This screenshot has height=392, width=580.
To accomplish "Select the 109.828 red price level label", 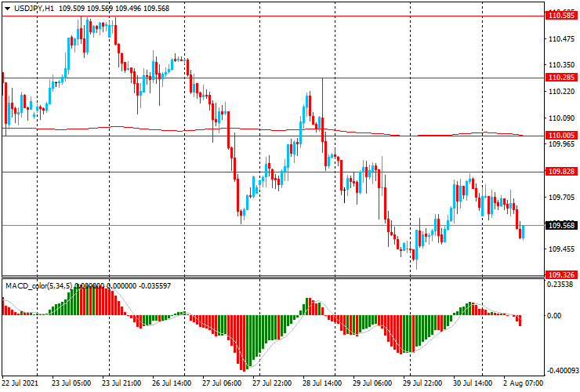I will tap(561, 172).
